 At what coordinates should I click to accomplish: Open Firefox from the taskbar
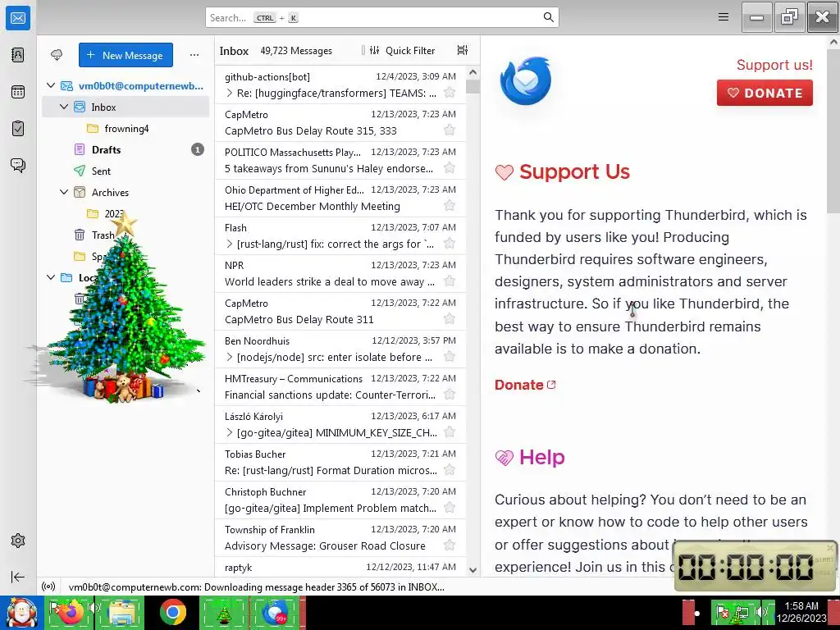pyautogui.click(x=70, y=612)
